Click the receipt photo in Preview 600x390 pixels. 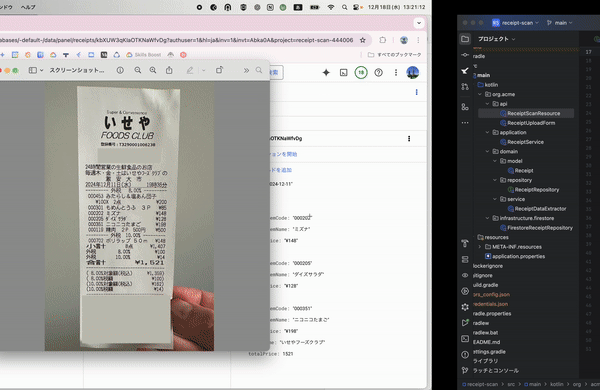click(x=129, y=216)
